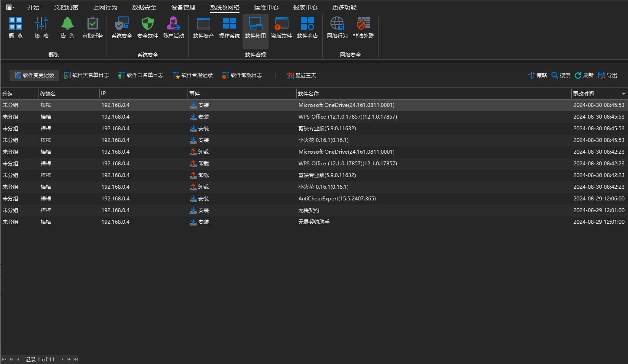The height and width of the screenshot is (364, 628).
Task: Open the 更改时间 column dropdown
Action: (x=623, y=93)
